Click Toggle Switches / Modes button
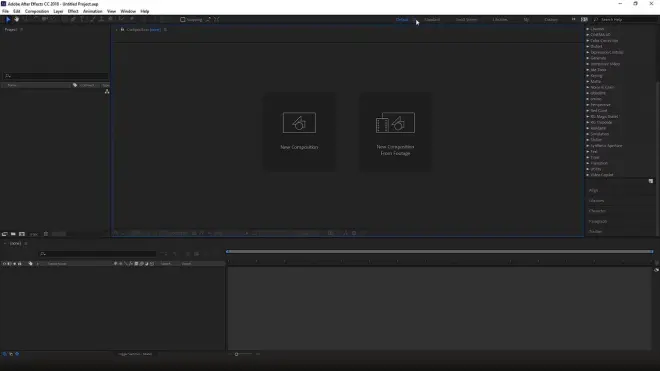The width and height of the screenshot is (660, 371). tap(135, 354)
